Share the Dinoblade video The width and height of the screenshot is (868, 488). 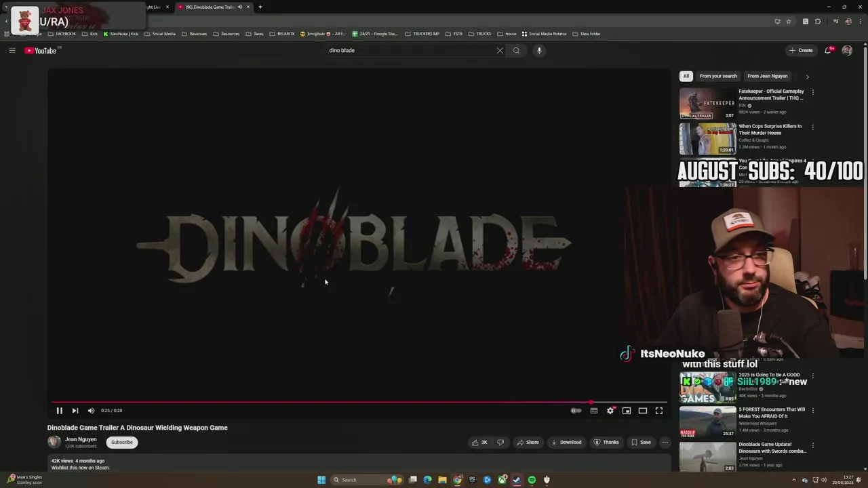pos(528,443)
